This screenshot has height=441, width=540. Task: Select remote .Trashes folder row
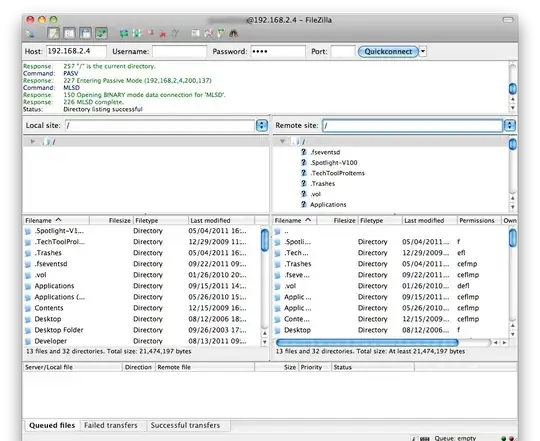pyautogui.click(x=391, y=264)
